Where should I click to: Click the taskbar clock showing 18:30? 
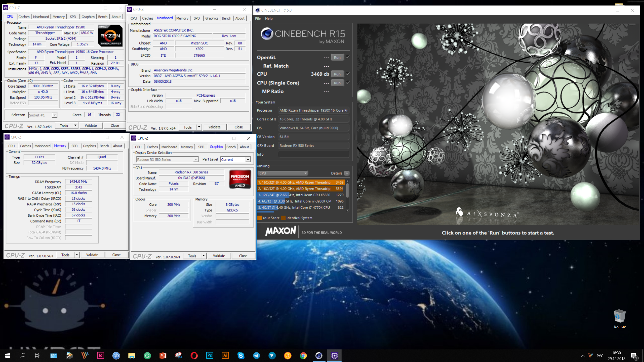(x=616, y=356)
